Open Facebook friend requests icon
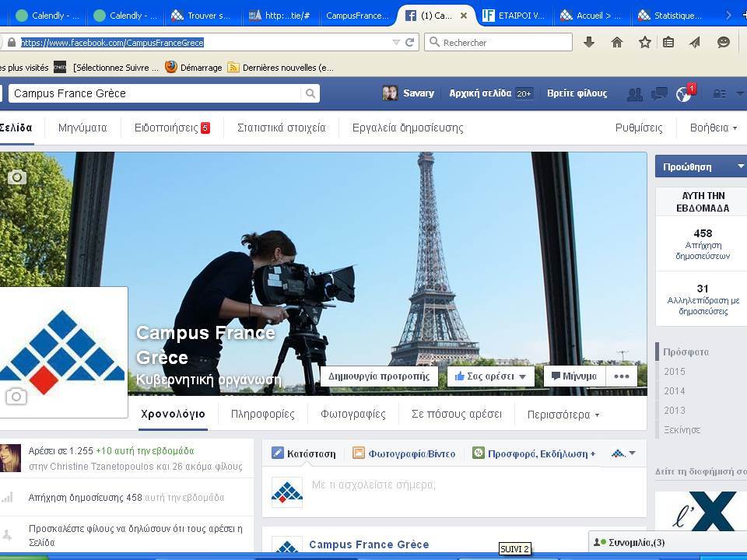The image size is (747, 560). click(x=635, y=94)
